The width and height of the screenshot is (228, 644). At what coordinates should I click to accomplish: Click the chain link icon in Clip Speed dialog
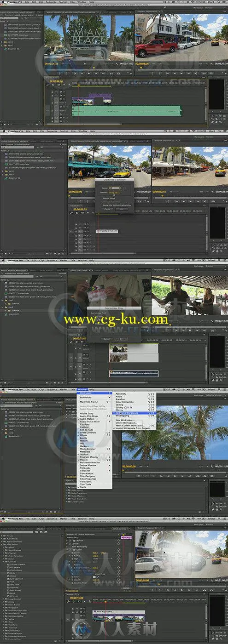[x=124, y=188]
